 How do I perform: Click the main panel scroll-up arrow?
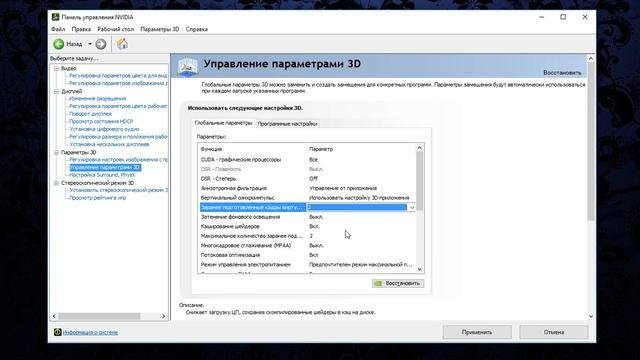coord(591,59)
